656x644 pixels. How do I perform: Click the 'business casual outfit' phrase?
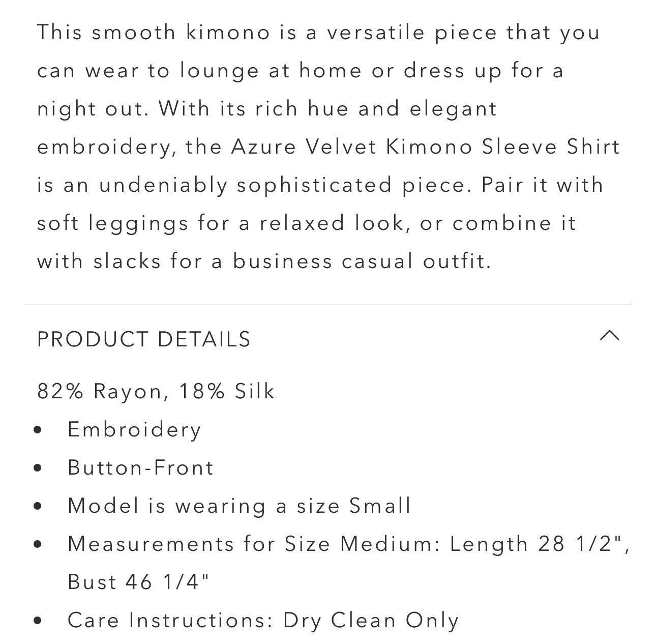(x=362, y=261)
